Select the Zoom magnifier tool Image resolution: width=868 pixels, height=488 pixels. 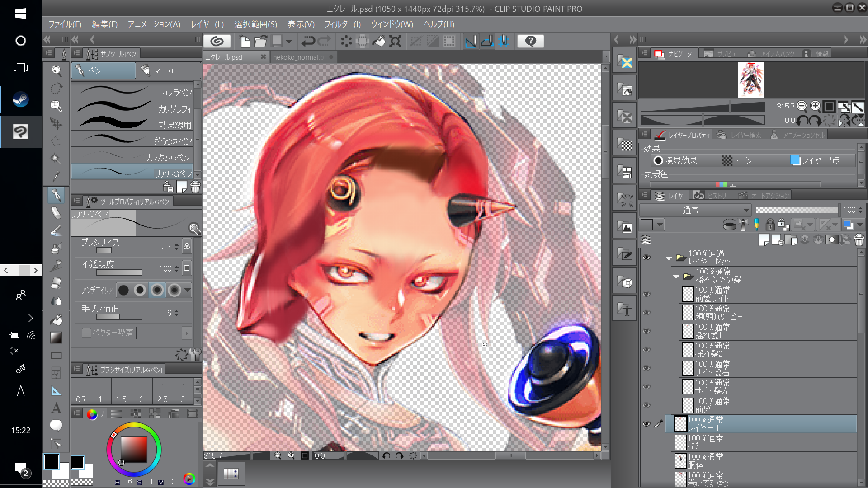click(56, 70)
